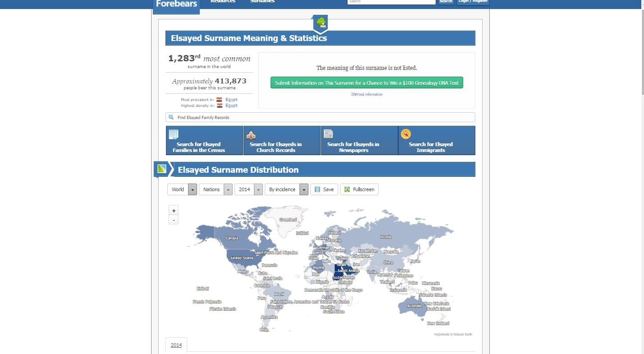Screen dimensions: 644x354
Task: Click the immigrants compass icon
Action: tap(405, 134)
